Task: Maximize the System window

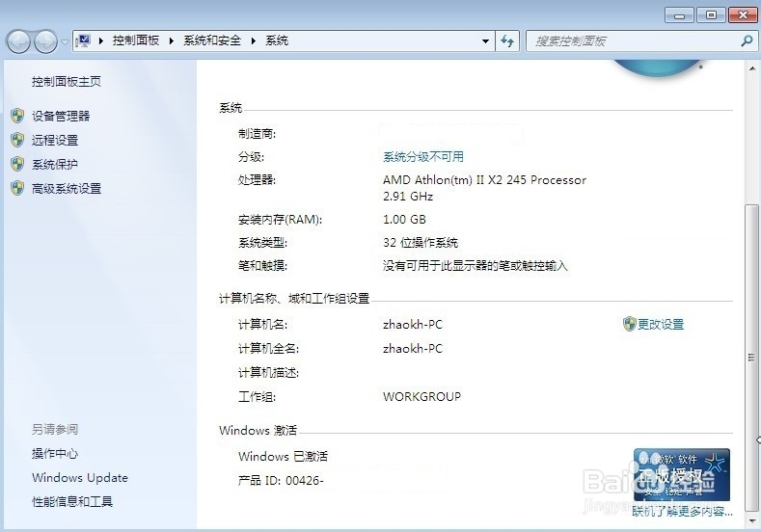Action: coord(711,15)
